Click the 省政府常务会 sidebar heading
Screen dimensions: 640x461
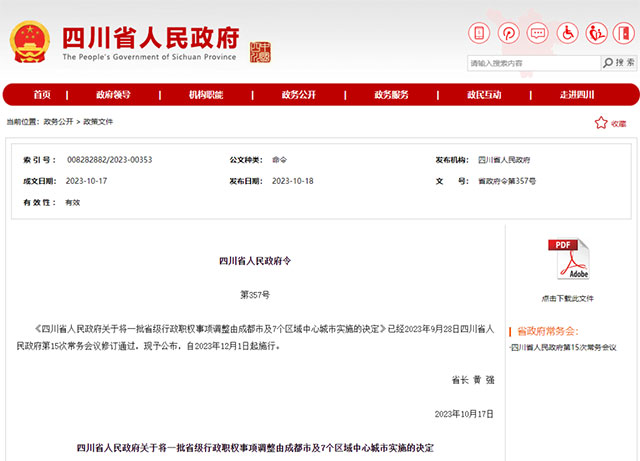[x=548, y=331]
